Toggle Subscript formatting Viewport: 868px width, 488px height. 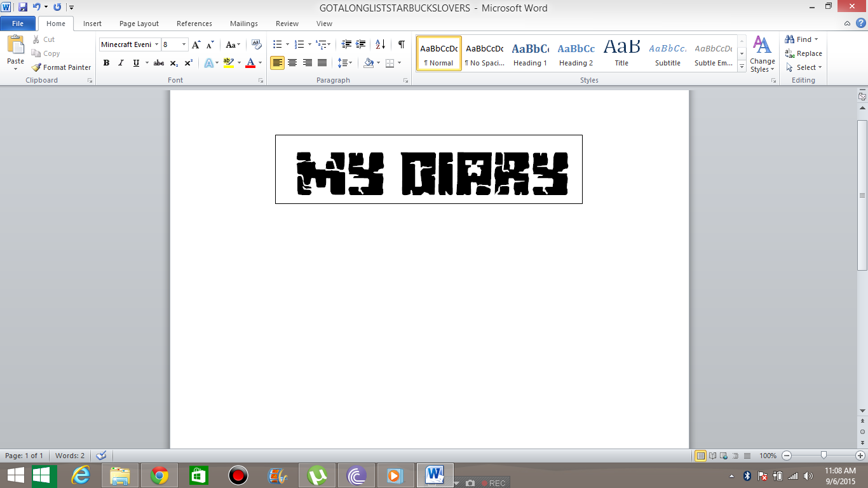point(174,63)
